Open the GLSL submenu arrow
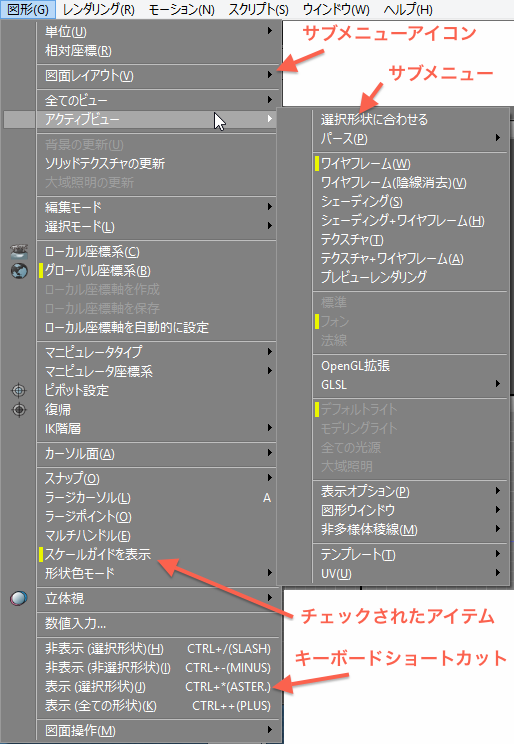 [x=497, y=384]
